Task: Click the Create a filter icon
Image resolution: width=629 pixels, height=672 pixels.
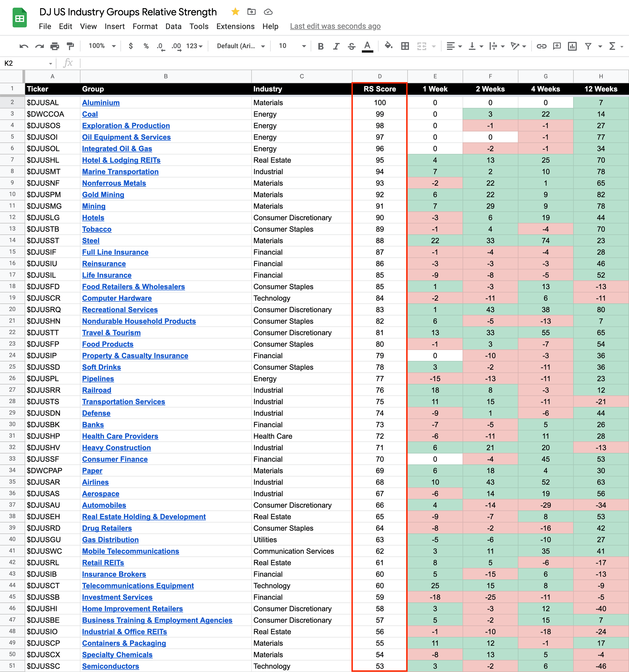Action: point(588,46)
